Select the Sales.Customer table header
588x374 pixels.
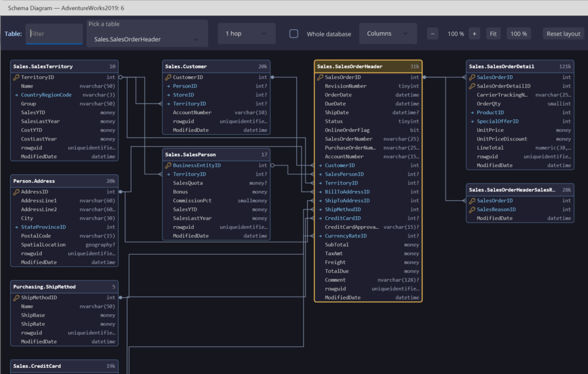coord(216,67)
